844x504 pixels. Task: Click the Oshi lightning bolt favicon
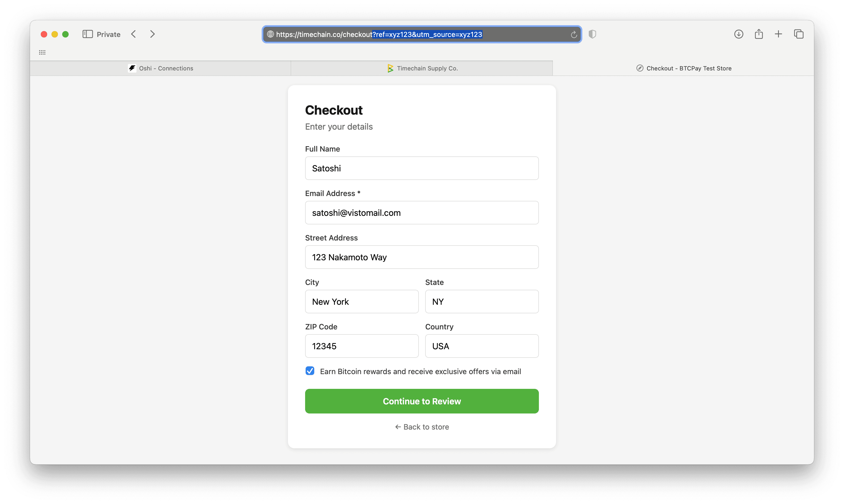click(x=132, y=68)
